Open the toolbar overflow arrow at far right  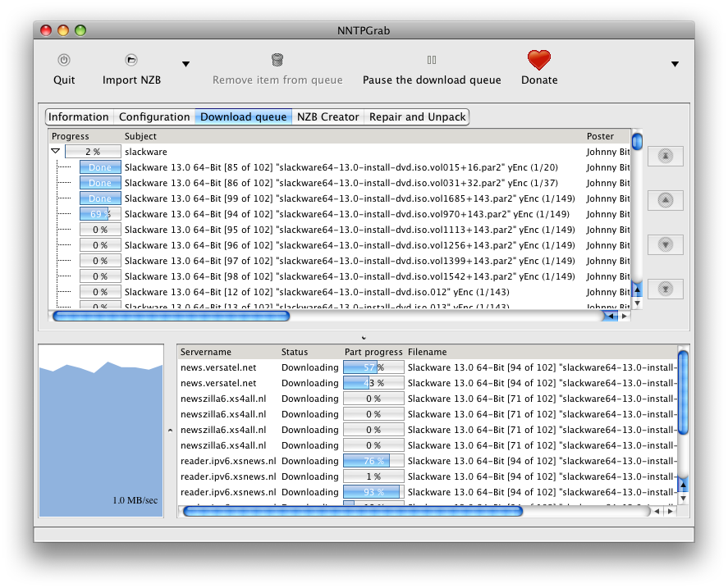(675, 64)
